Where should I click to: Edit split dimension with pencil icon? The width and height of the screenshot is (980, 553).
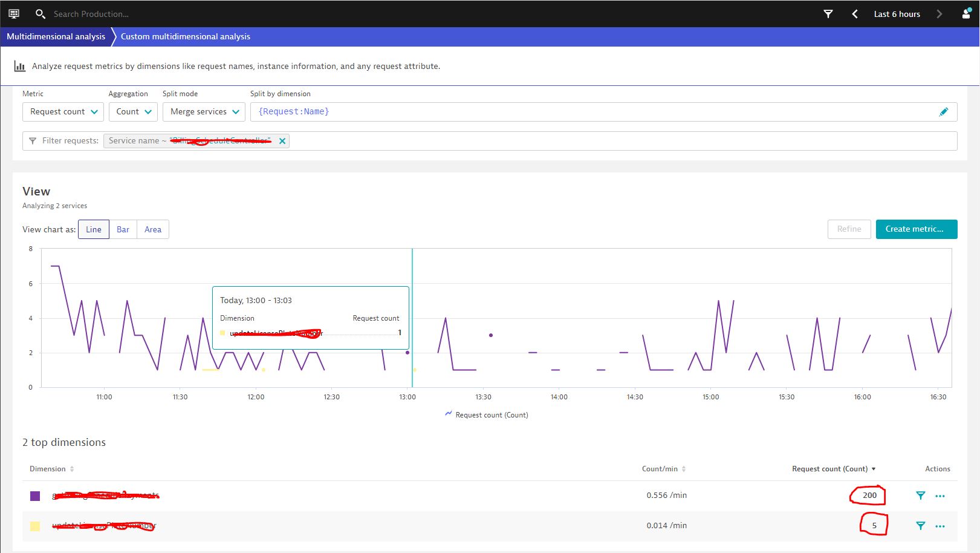click(944, 112)
